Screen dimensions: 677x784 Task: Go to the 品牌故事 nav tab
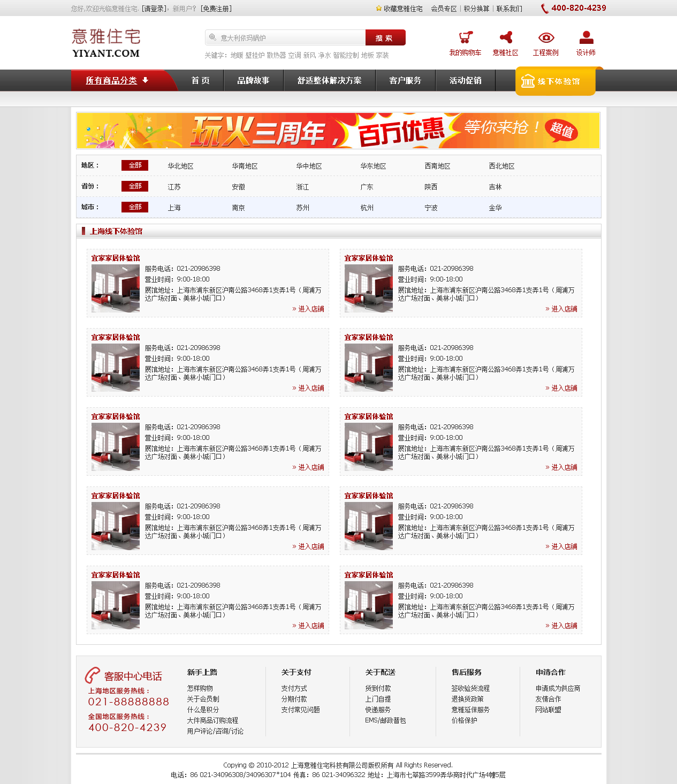tap(253, 80)
